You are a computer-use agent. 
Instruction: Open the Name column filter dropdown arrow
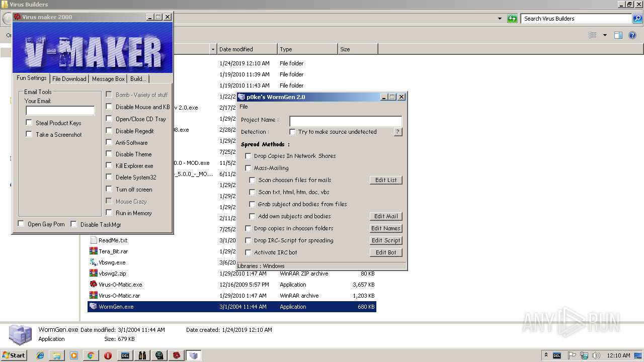tap(213, 49)
